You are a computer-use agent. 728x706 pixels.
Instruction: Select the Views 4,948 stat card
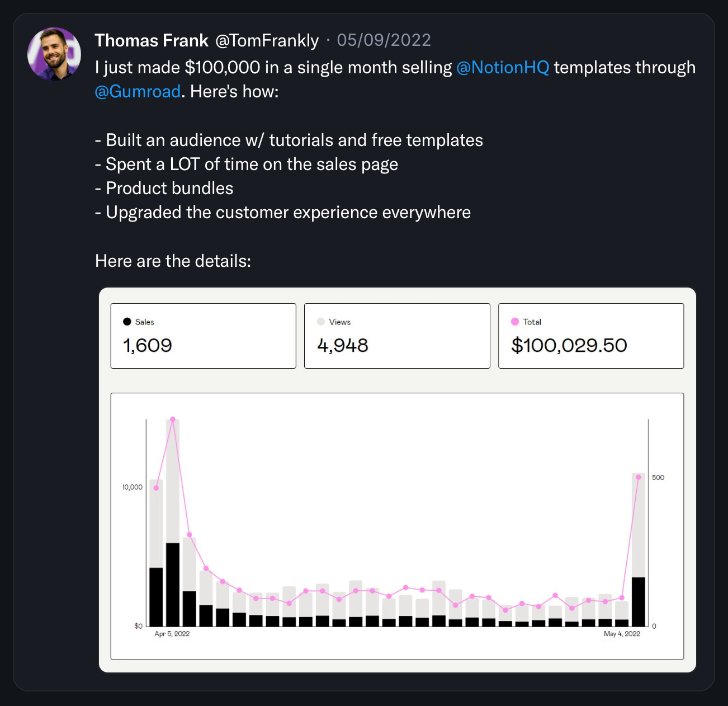(x=397, y=336)
